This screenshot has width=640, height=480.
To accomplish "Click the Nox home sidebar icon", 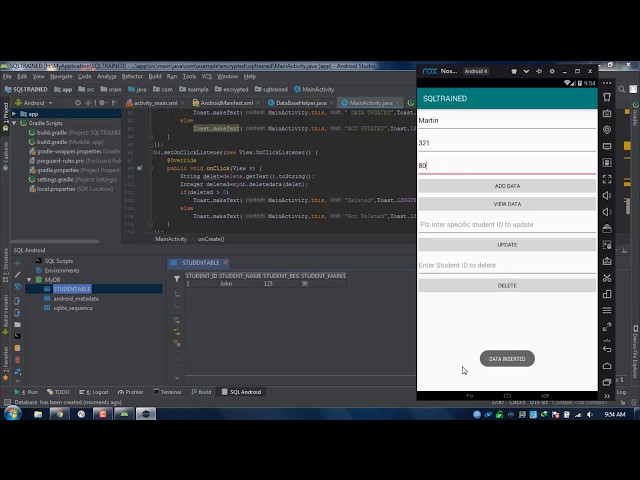I will pos(607,366).
